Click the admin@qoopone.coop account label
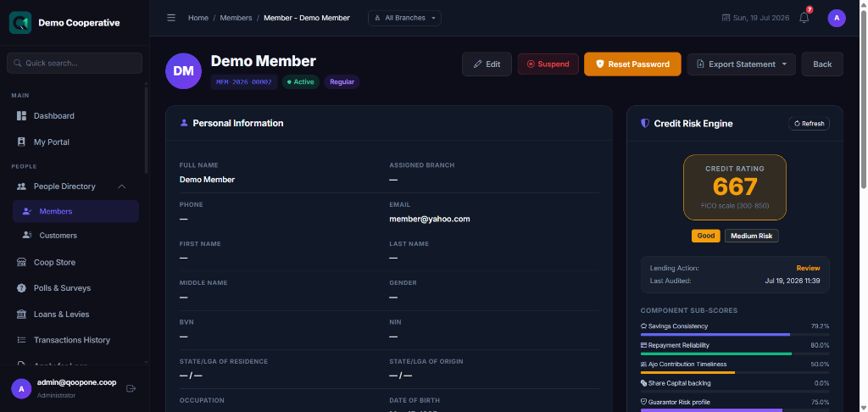 click(x=76, y=382)
